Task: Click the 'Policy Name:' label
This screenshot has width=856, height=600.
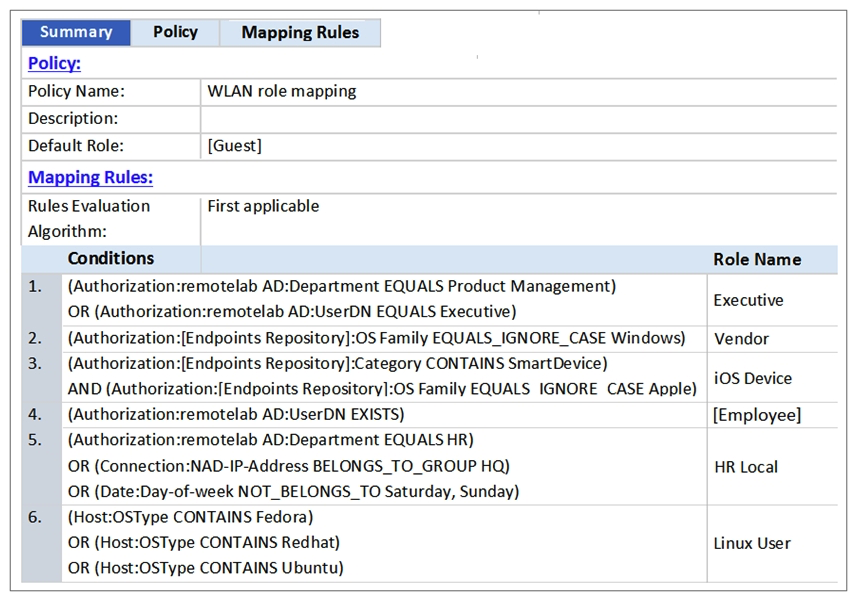Action: (76, 91)
